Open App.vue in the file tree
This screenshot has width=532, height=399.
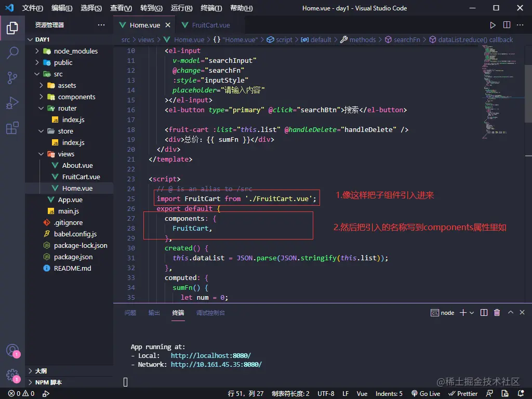click(70, 199)
